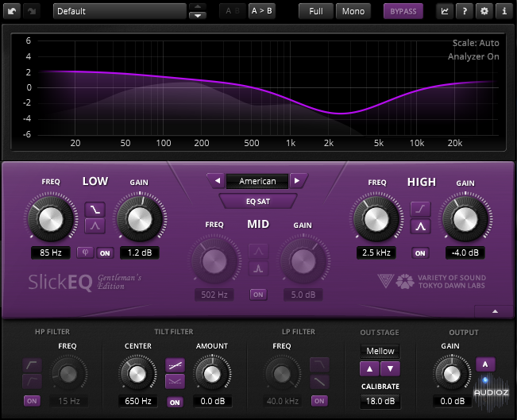Copy state with the A > B button

point(261,11)
